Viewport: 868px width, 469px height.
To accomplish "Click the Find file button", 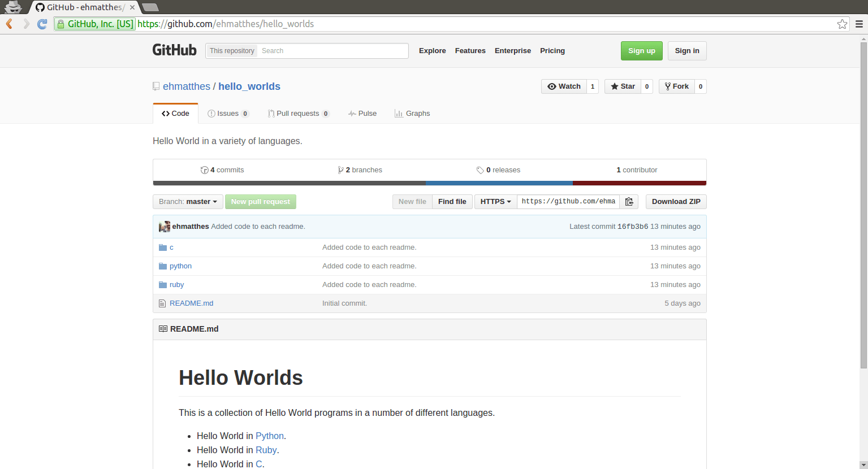I will pyautogui.click(x=452, y=202).
